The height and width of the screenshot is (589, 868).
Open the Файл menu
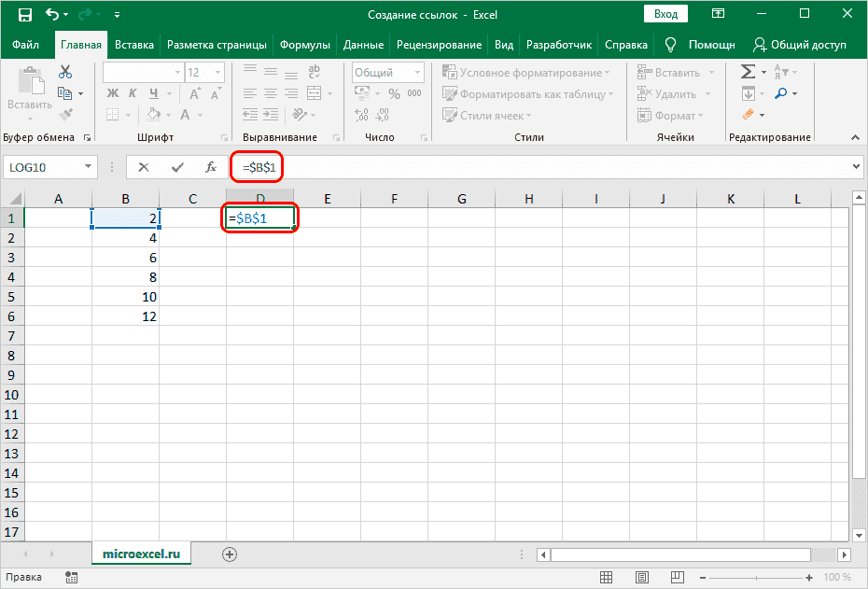pyautogui.click(x=26, y=45)
